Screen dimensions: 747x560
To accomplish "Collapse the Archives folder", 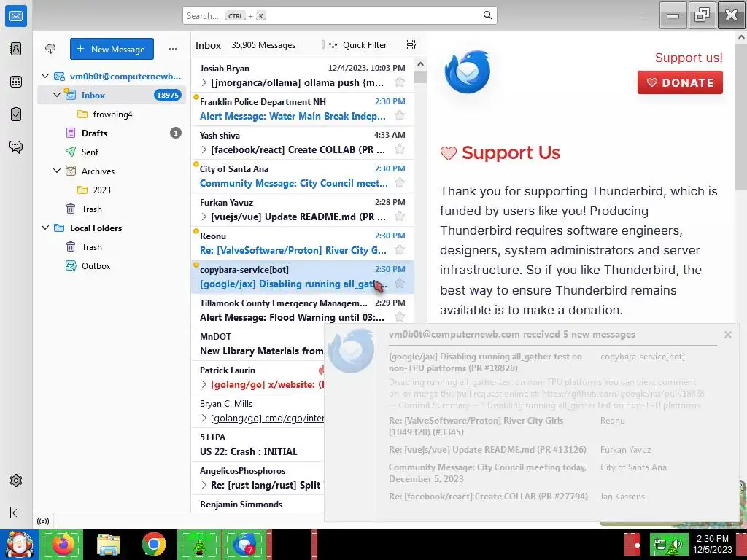I will [57, 171].
